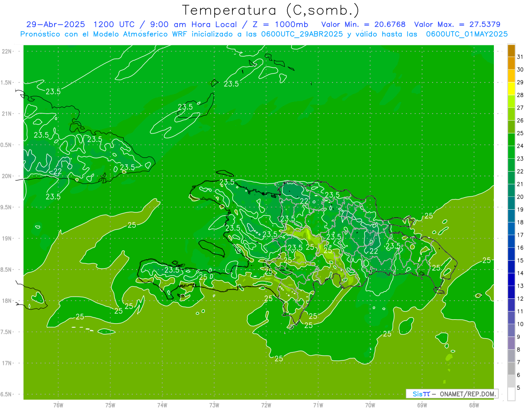Click the "9:00 am Hora Local" text
The height and width of the screenshot is (411, 532).
click(195, 24)
